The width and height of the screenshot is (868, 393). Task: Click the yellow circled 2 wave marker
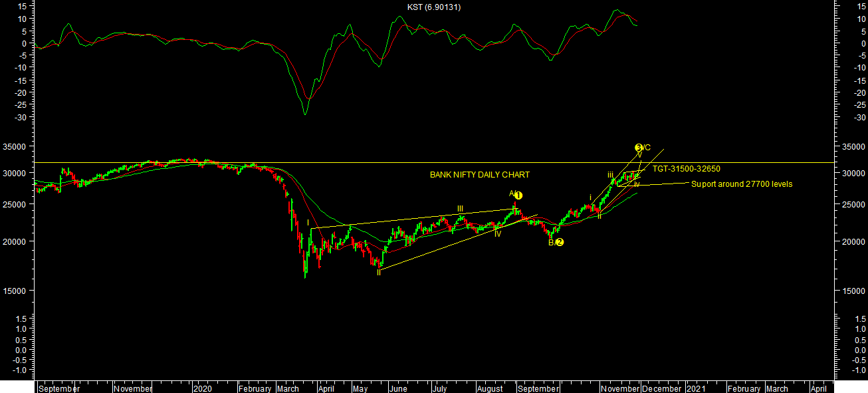click(x=560, y=242)
